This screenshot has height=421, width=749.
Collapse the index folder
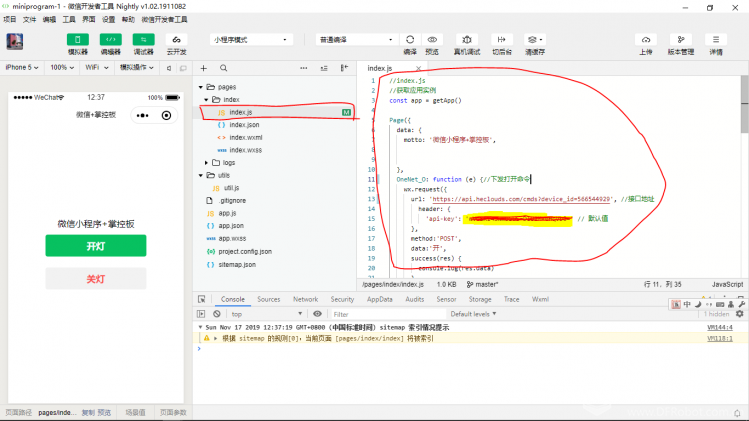coord(206,100)
